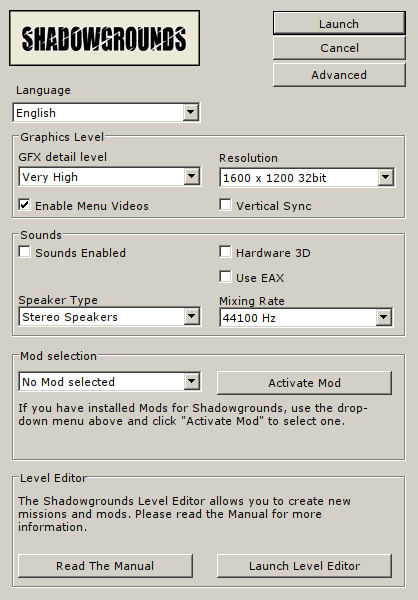Click the Shadowgrounds logo banner

104,38
